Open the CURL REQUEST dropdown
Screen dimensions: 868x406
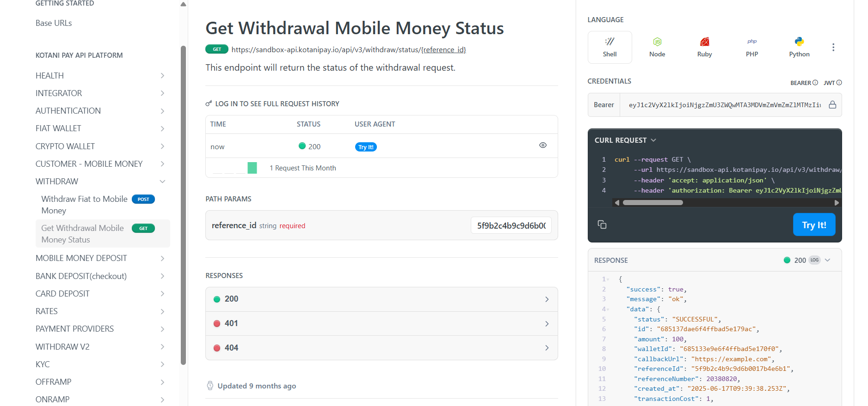(625, 140)
